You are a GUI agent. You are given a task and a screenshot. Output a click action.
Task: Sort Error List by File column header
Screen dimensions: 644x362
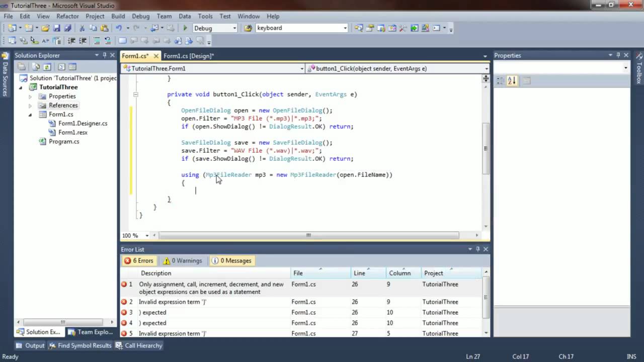[320, 273]
